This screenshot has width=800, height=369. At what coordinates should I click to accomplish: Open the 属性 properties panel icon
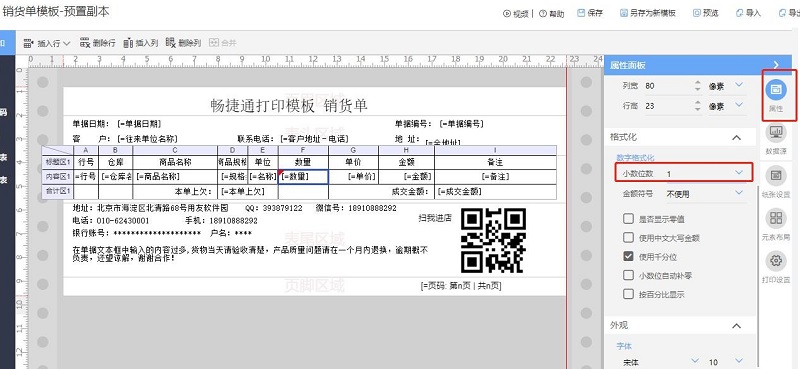(776, 89)
